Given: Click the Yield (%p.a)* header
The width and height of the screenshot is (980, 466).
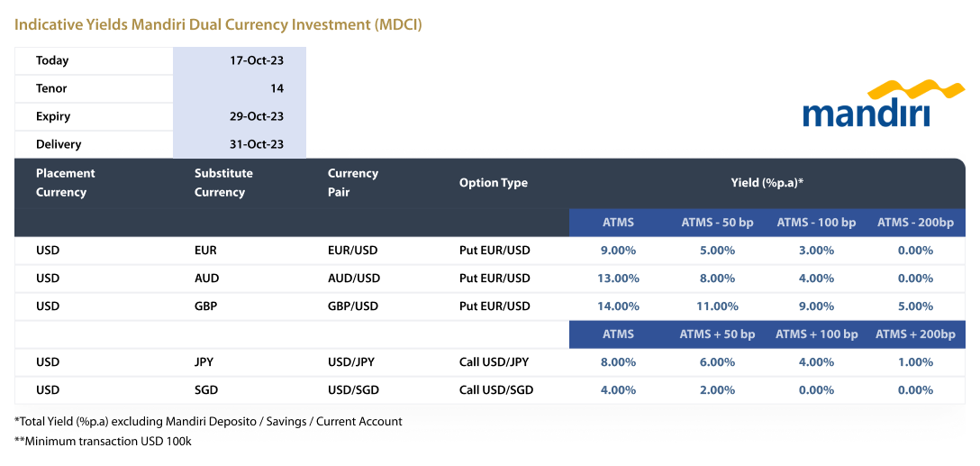Looking at the screenshot, I should [x=767, y=183].
